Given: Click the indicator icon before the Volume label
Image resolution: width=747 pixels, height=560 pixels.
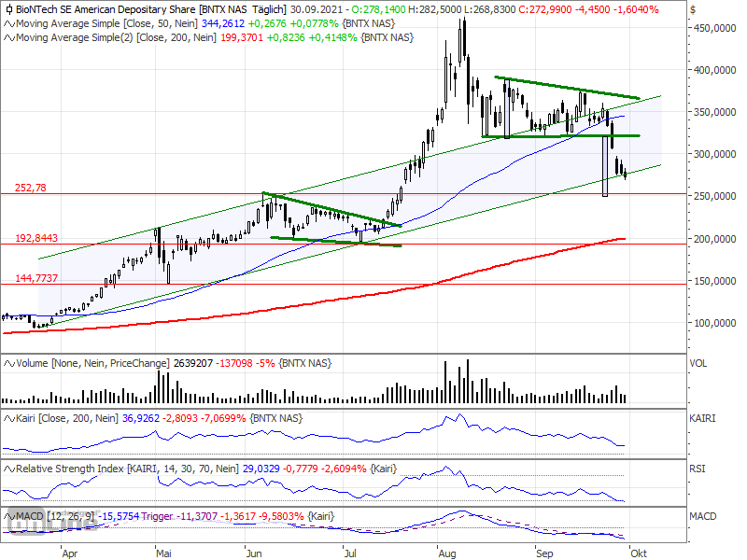Looking at the screenshot, I should click(x=9, y=364).
